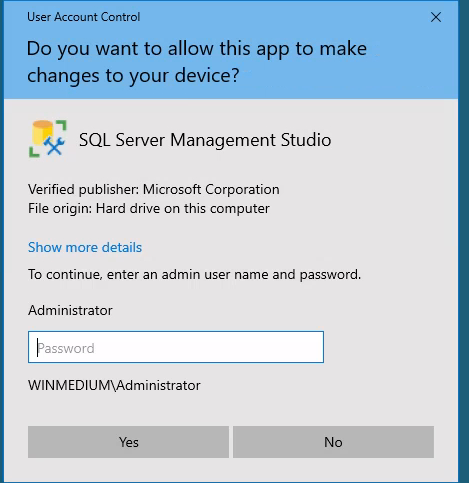469x483 pixels.
Task: Click the 'To continue, enter an admin' instruction text
Action: 195,275
